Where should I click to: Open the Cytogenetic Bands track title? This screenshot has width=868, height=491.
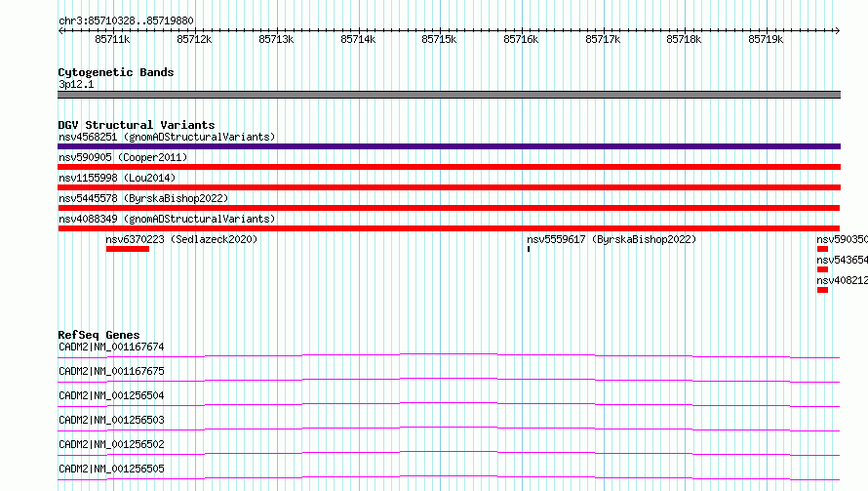(x=116, y=72)
